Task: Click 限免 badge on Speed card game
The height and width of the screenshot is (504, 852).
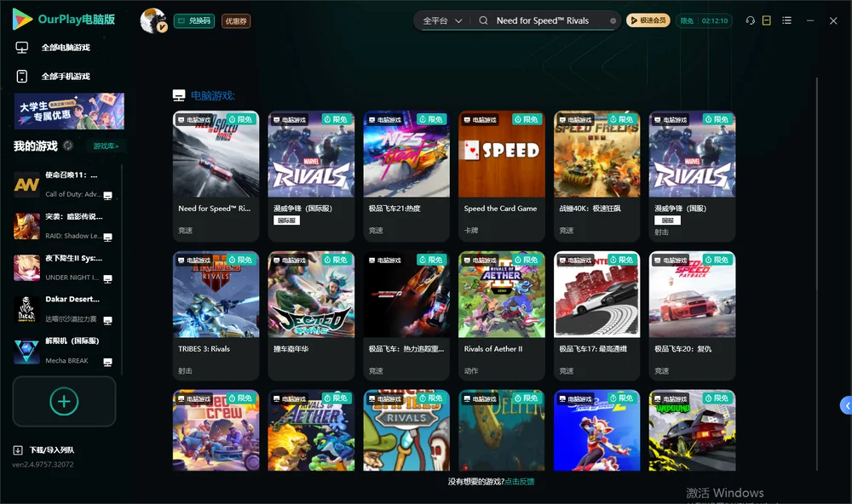Action: coord(527,119)
